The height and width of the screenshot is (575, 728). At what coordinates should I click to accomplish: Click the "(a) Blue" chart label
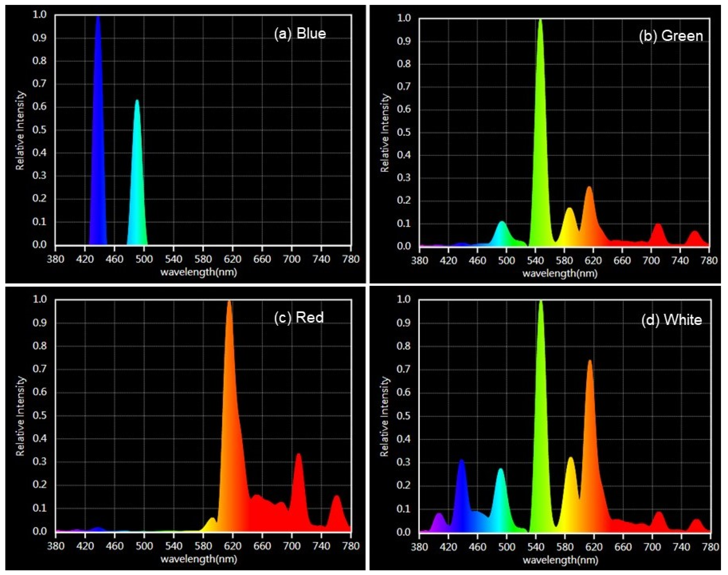click(x=300, y=34)
